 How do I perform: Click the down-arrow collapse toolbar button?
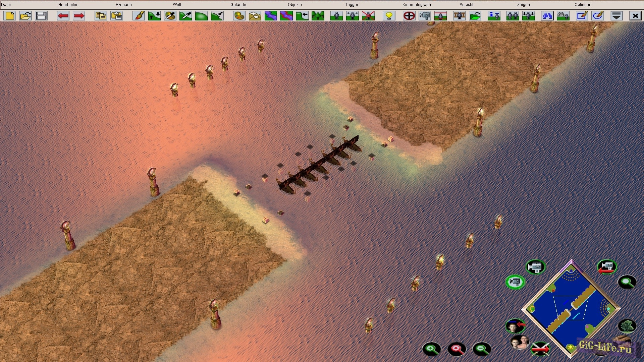(616, 16)
